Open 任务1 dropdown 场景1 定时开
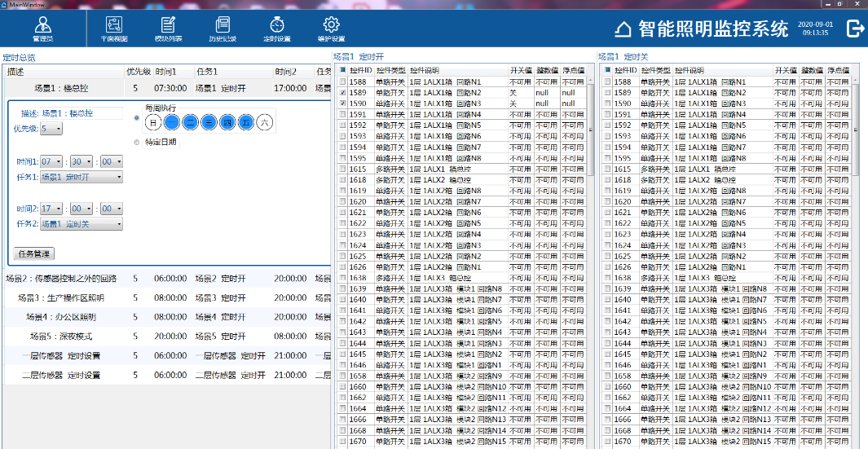 click(82, 177)
